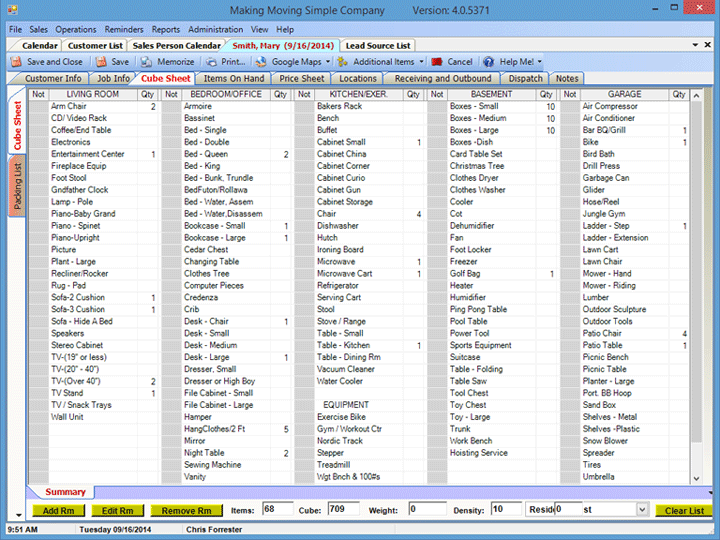This screenshot has width=720, height=540.
Task: Click the red Cancel icon
Action: [x=437, y=62]
